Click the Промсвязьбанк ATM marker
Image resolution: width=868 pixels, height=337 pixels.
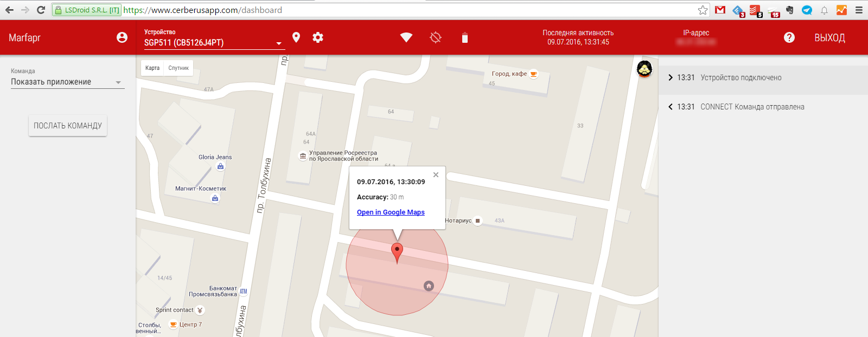click(244, 291)
